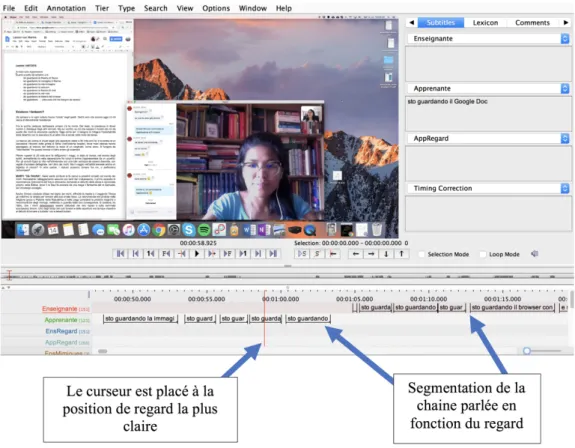
Task: Click the play button in media controls
Action: pyautogui.click(x=197, y=254)
